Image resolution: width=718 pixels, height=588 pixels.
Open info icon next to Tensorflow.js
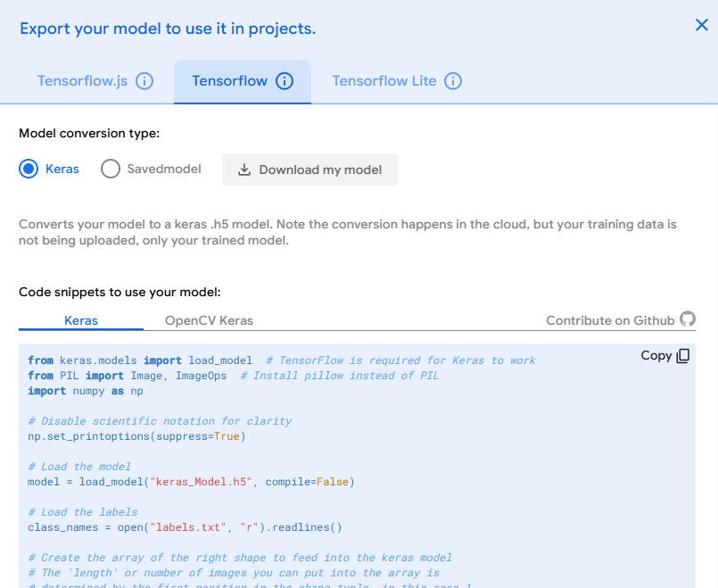144,81
